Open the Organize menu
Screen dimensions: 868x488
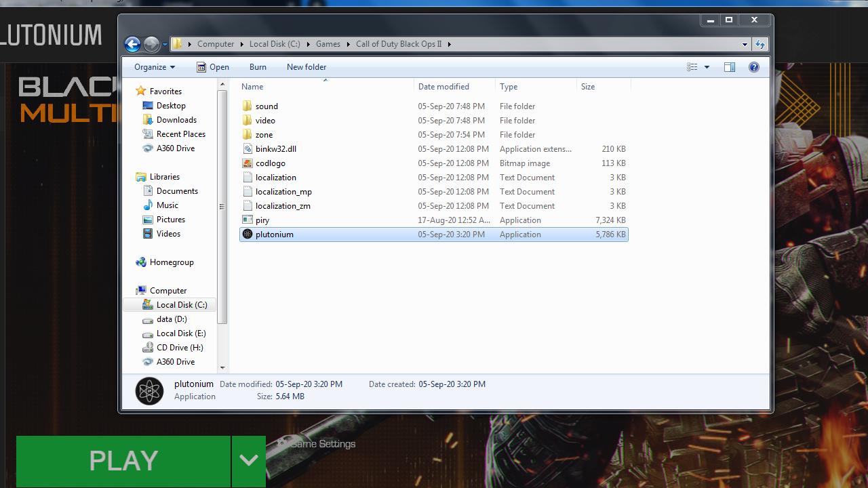coord(155,67)
